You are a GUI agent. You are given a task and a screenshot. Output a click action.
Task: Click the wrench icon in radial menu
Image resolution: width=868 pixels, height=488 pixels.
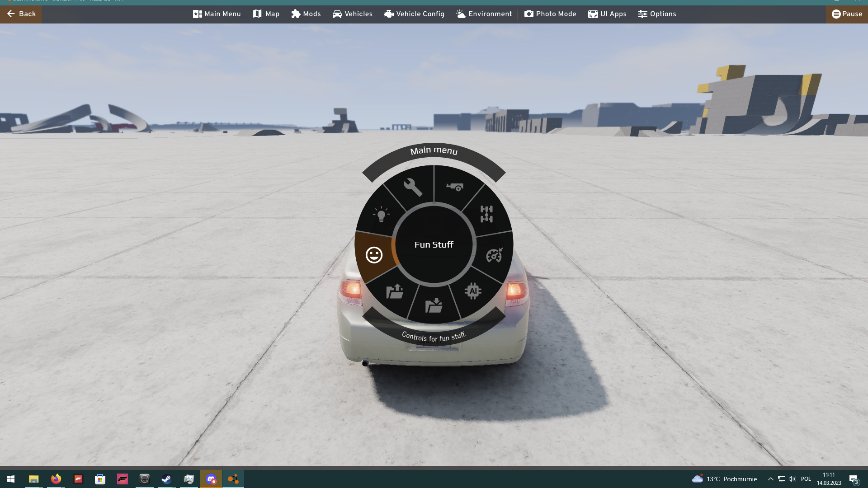point(412,187)
